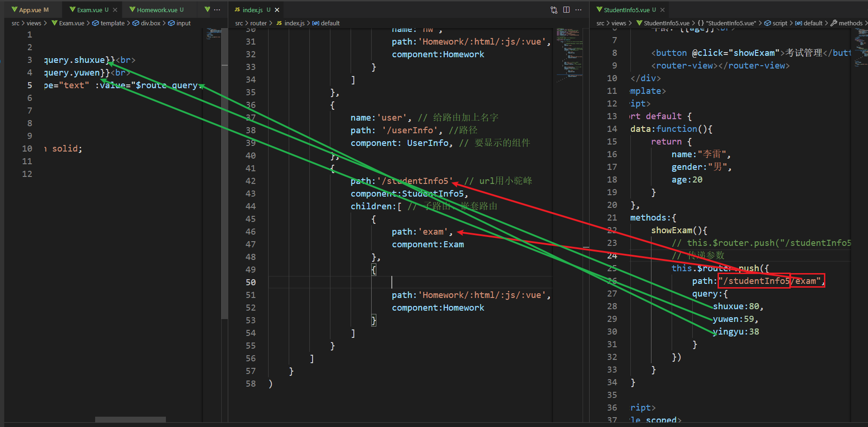Click Homework path string on line 31

pyautogui.click(x=484, y=42)
